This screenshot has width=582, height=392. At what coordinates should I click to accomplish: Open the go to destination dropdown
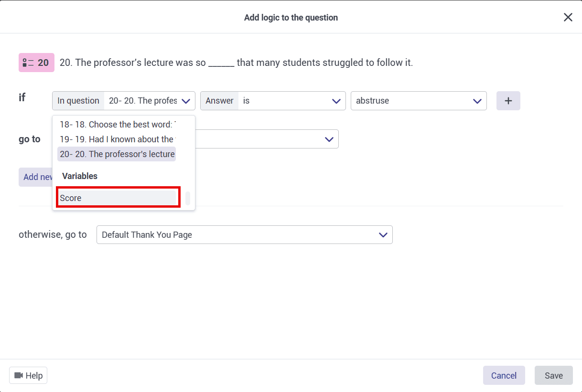(x=267, y=139)
